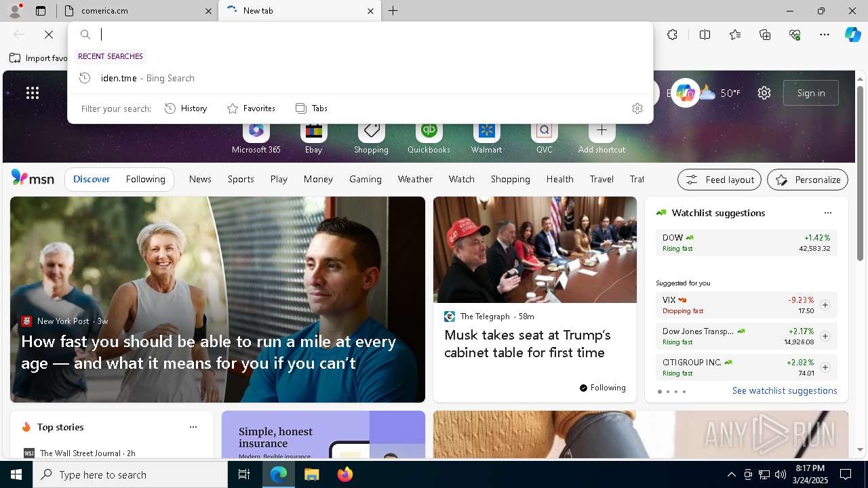Click the new tab plus button
Viewport: 868px width, 488px height.
(x=393, y=11)
